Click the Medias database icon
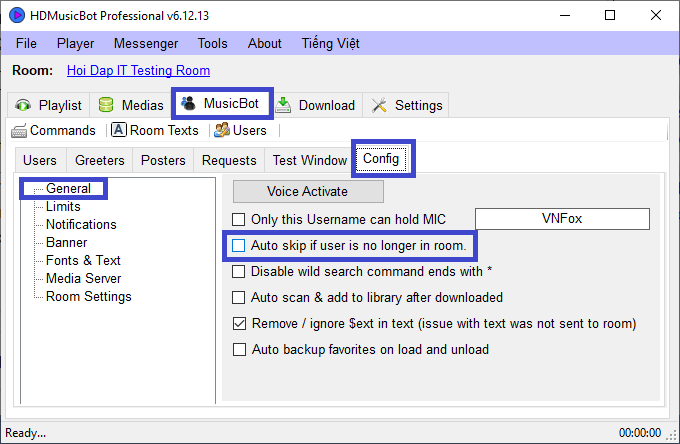The height and width of the screenshot is (444, 680). pos(106,105)
